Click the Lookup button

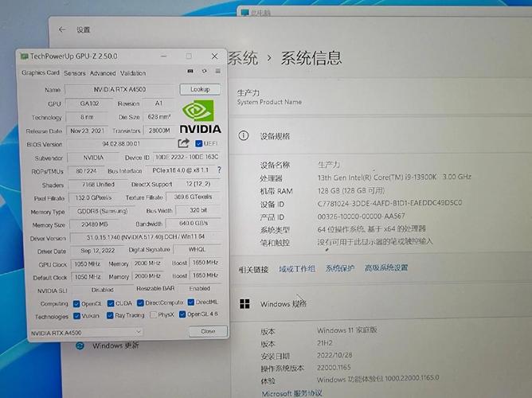[200, 89]
